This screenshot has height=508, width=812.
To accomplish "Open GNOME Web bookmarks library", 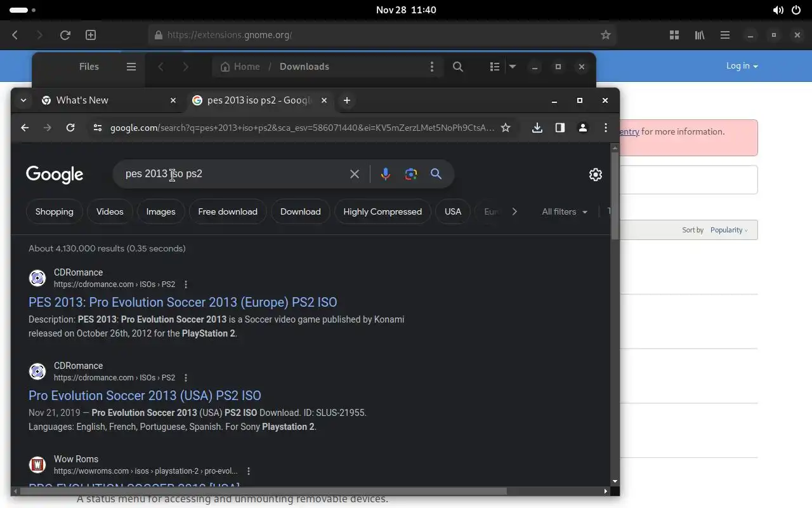I will point(700,35).
